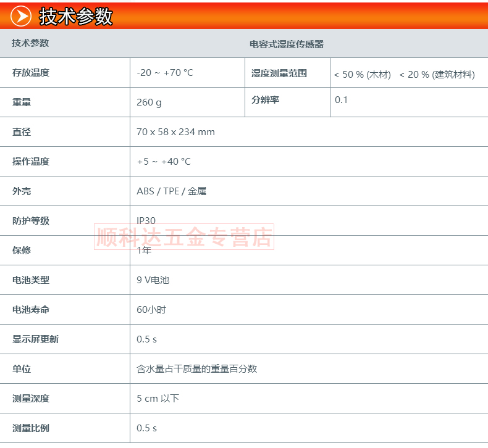Click the 技术参数 title in orange banner
This screenshot has height=448, width=488.
(76, 16)
